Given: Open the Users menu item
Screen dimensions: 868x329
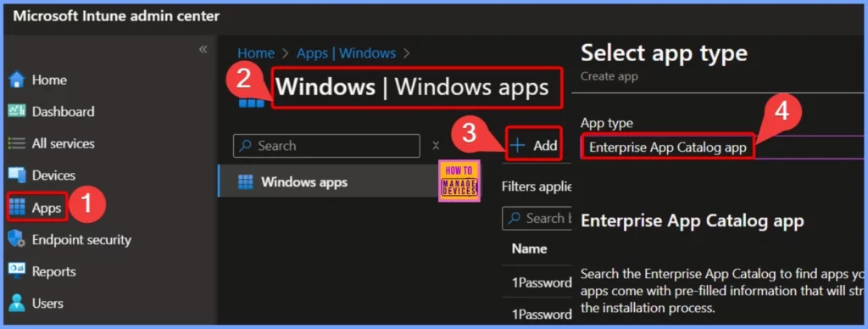Looking at the screenshot, I should coord(47,304).
